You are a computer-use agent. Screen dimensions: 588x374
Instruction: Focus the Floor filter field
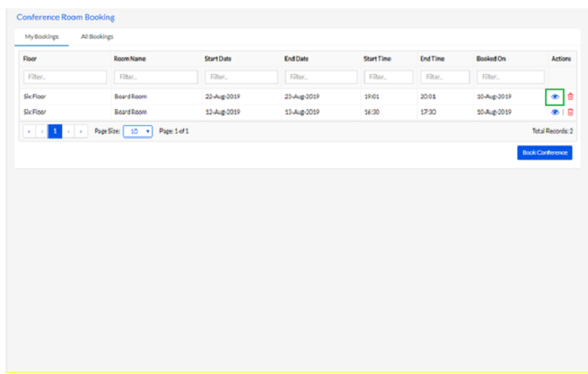pyautogui.click(x=66, y=76)
